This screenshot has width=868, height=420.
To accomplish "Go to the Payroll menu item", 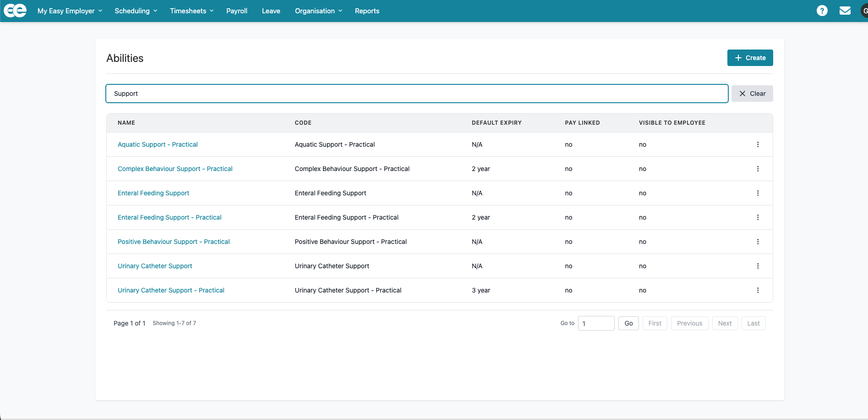I will (237, 11).
